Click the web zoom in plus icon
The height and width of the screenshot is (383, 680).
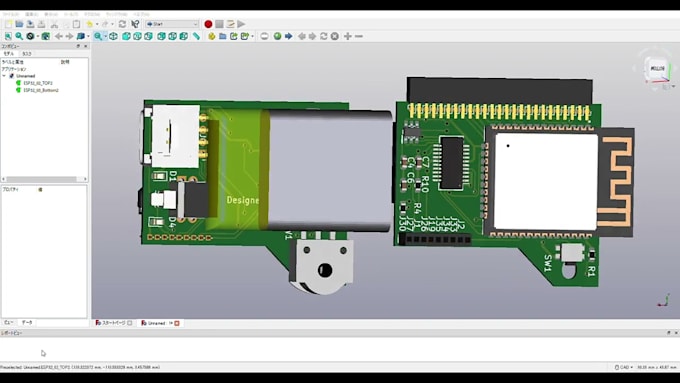pyautogui.click(x=348, y=36)
